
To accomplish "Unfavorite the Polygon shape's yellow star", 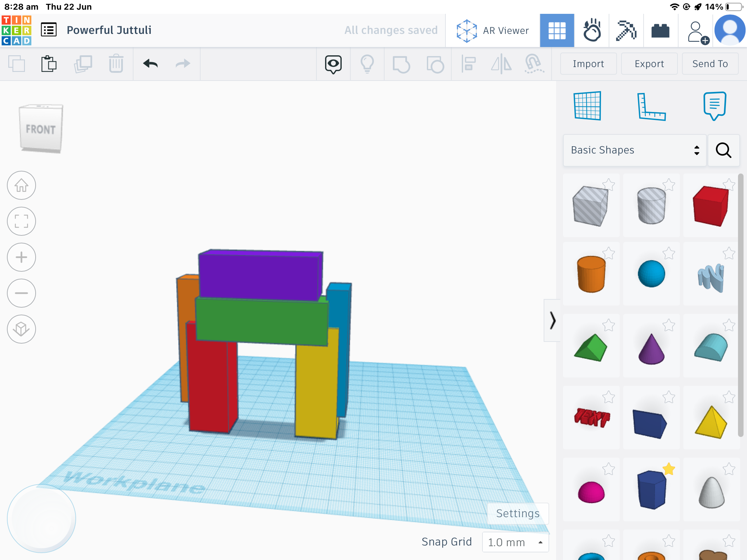I will point(669,469).
